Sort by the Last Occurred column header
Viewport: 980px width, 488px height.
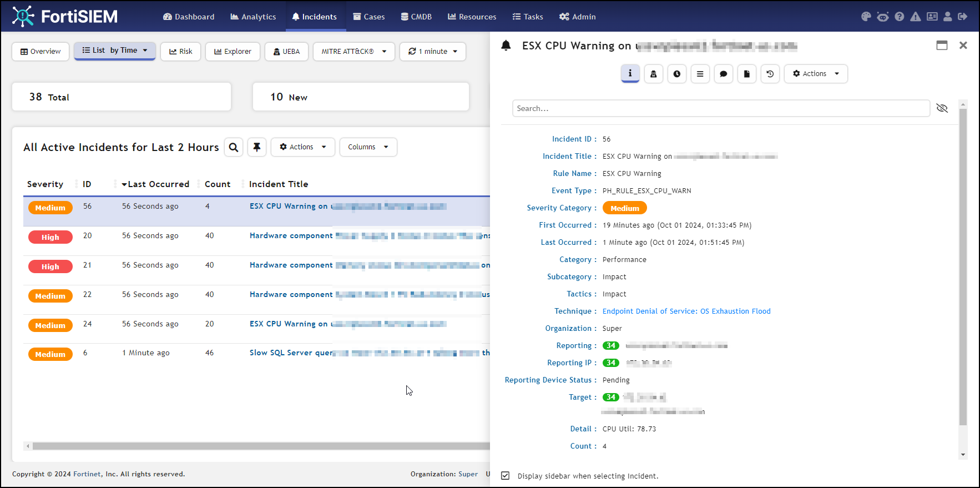(x=155, y=184)
